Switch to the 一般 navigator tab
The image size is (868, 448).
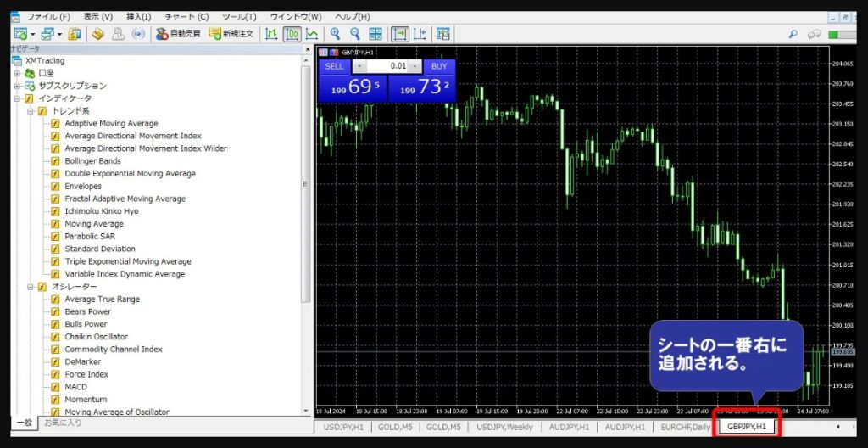pyautogui.click(x=25, y=423)
